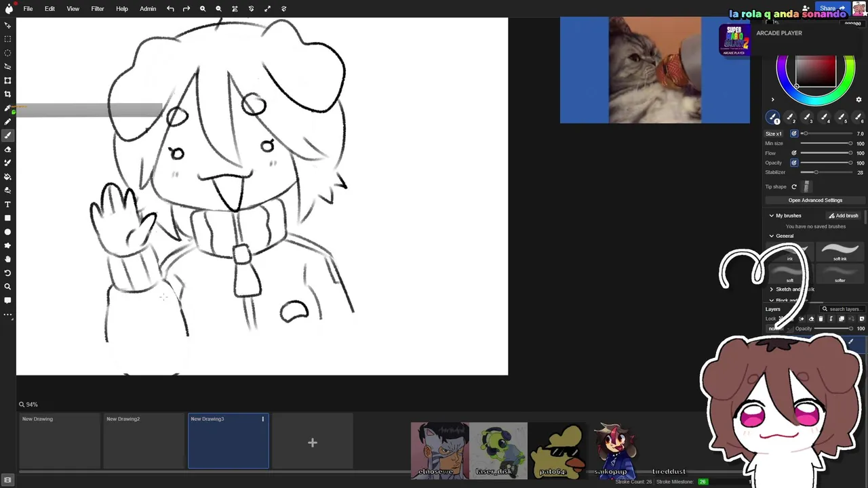Click Open Advanced Settings button
The height and width of the screenshot is (488, 868).
pyautogui.click(x=815, y=201)
